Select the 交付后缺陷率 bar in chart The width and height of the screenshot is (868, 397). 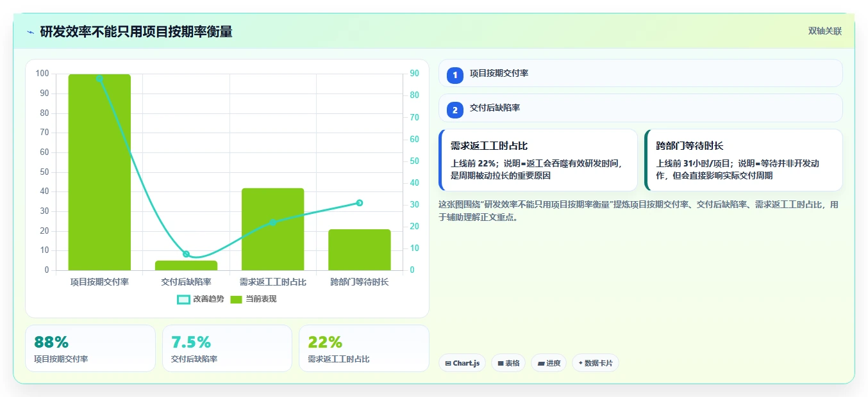click(x=186, y=265)
